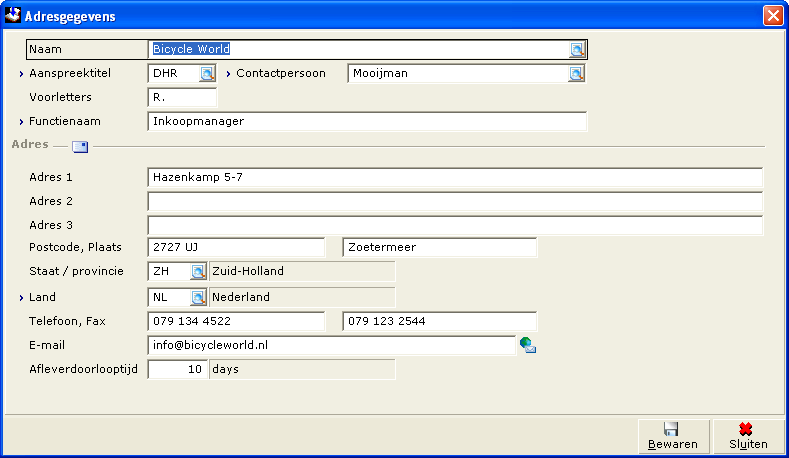Click the Functienaam field with Inkoopmanager
789x458 pixels.
[x=367, y=121]
